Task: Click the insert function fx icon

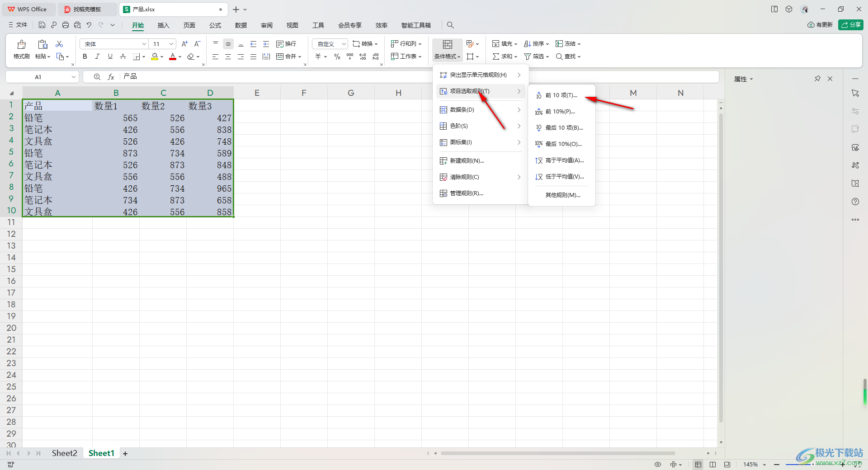Action: click(111, 77)
